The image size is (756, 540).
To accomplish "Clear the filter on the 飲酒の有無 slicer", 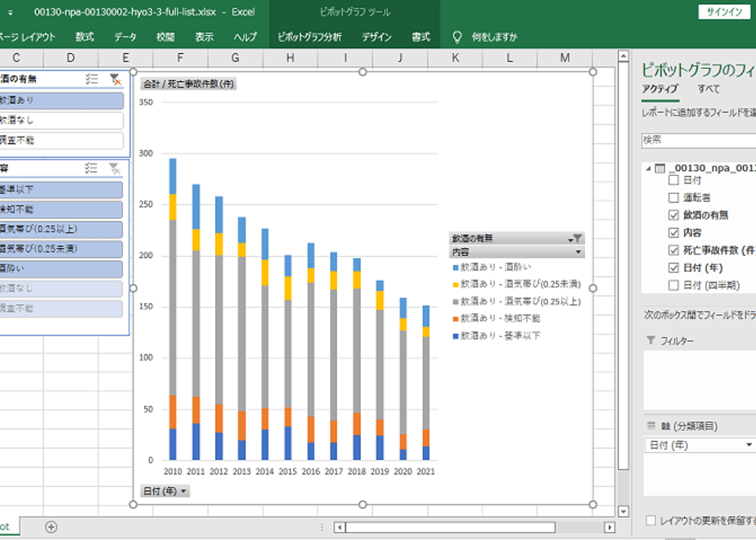I will click(x=115, y=79).
